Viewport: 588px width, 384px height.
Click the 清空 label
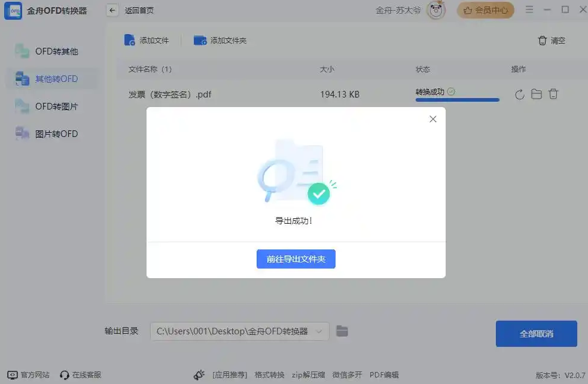click(557, 41)
